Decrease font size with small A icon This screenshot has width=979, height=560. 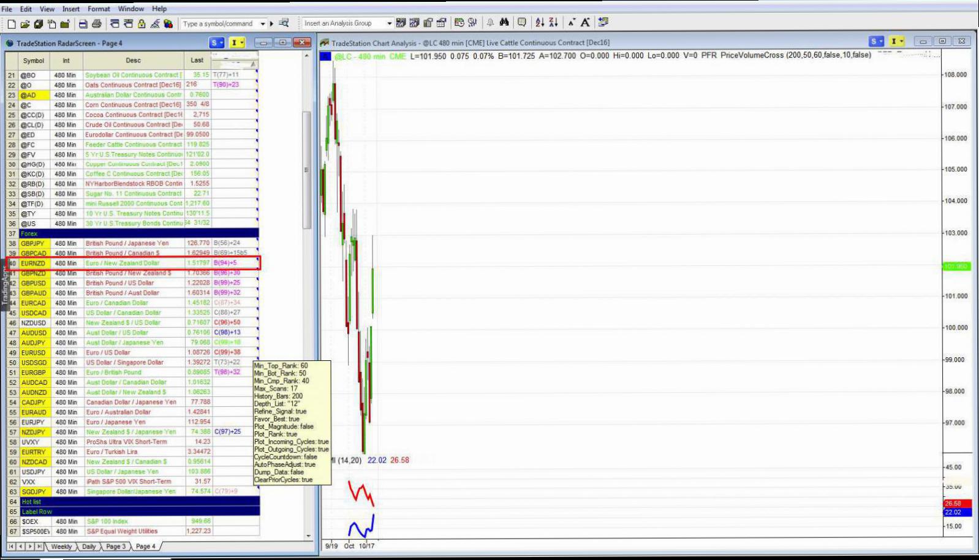pos(572,23)
